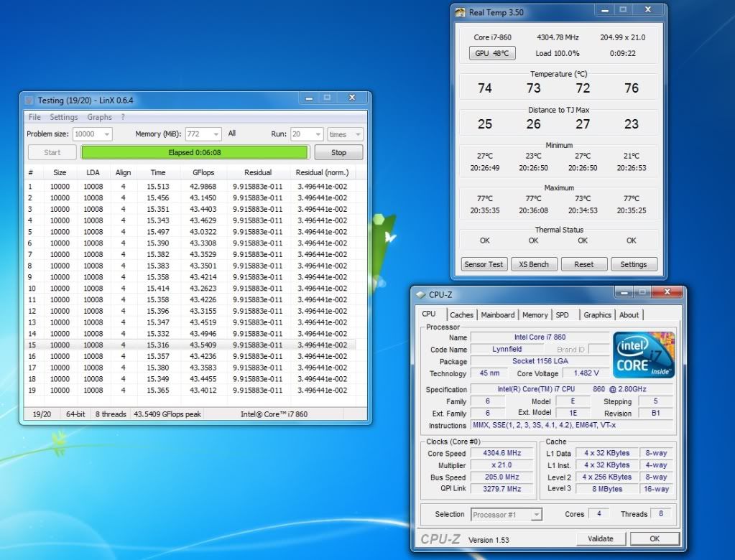Open the Processor #1 selection dropdown
735x560 pixels.
click(x=537, y=515)
